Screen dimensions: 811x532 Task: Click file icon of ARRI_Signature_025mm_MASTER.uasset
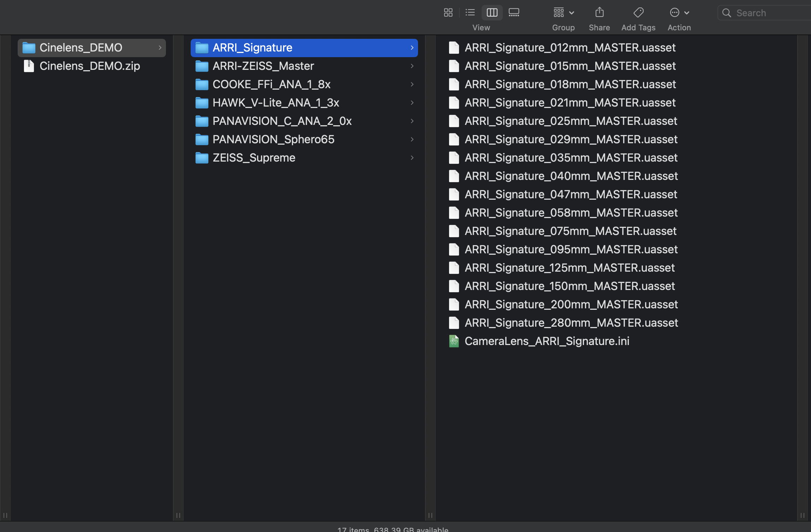[454, 121]
